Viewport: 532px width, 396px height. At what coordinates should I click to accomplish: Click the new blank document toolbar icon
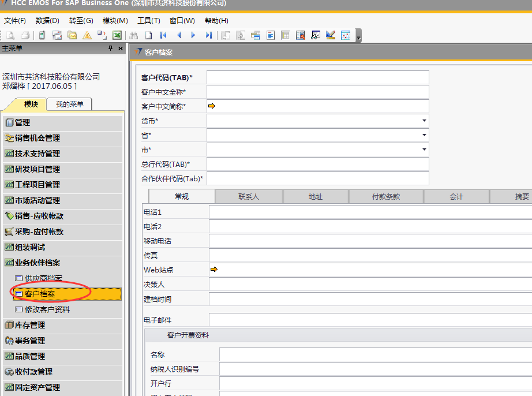coord(148,35)
